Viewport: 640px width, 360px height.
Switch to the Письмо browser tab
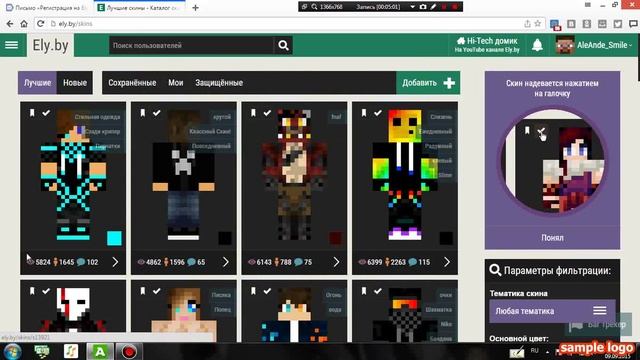(x=47, y=8)
